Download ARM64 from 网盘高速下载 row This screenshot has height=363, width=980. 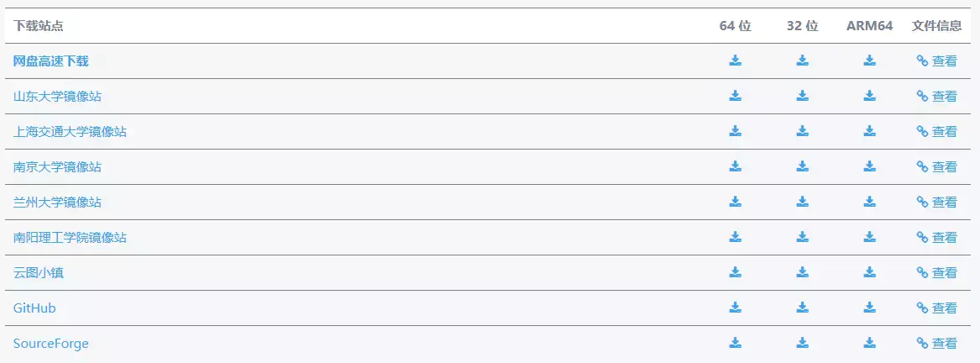(869, 60)
